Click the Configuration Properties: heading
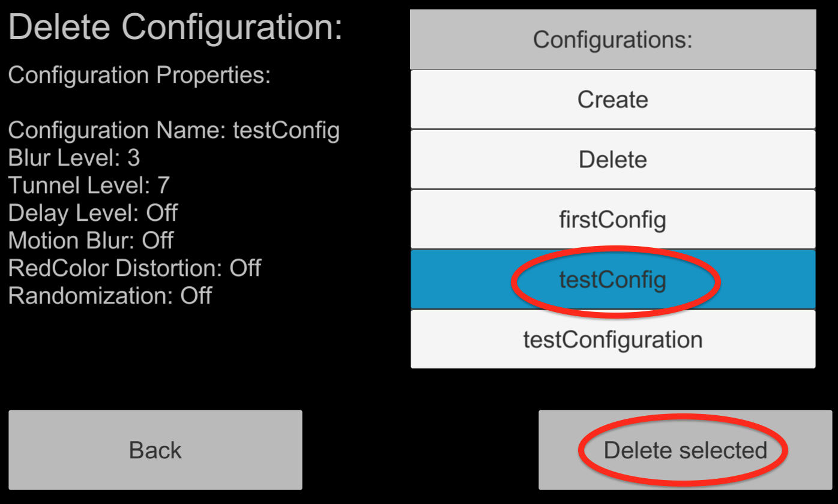 [x=139, y=76]
